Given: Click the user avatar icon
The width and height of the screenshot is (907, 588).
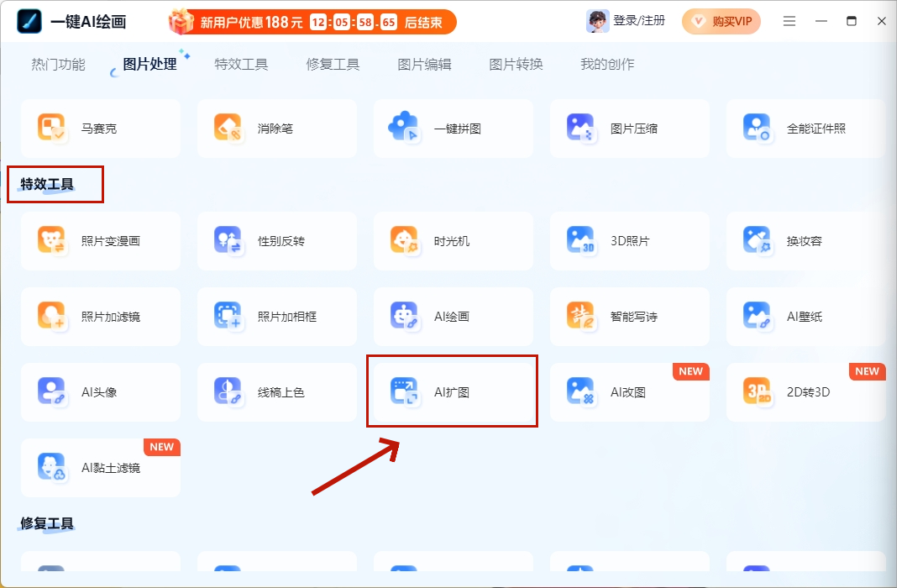Looking at the screenshot, I should pyautogui.click(x=597, y=21).
